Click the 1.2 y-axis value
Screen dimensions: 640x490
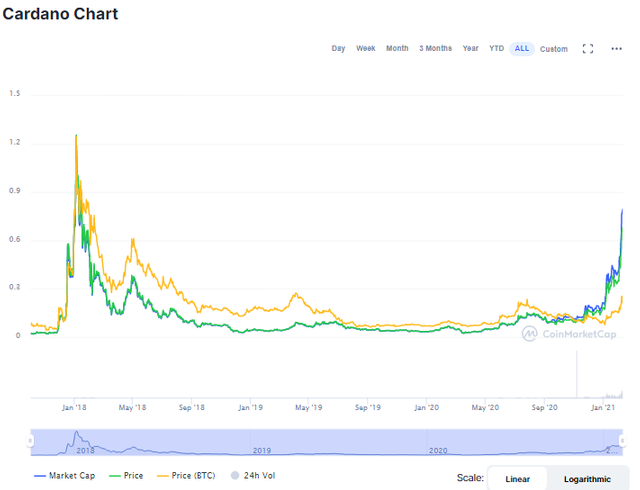point(15,142)
